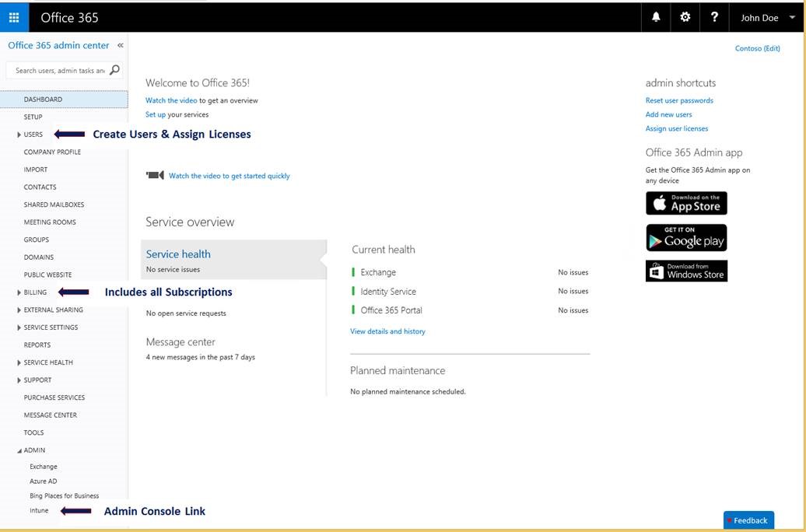Screen dimensions: 806x532
Task: Open the Intune admin console link
Action: click(x=39, y=510)
